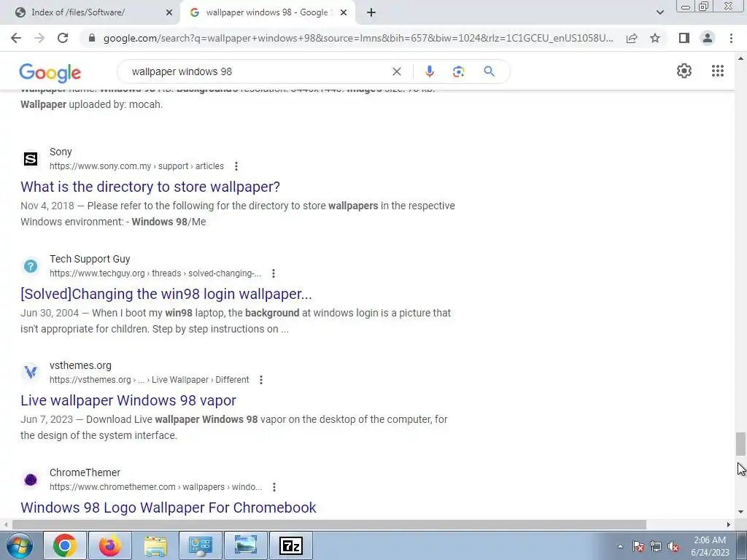Click the Chrome taskbar icon
The width and height of the screenshot is (747, 560).
(65, 545)
